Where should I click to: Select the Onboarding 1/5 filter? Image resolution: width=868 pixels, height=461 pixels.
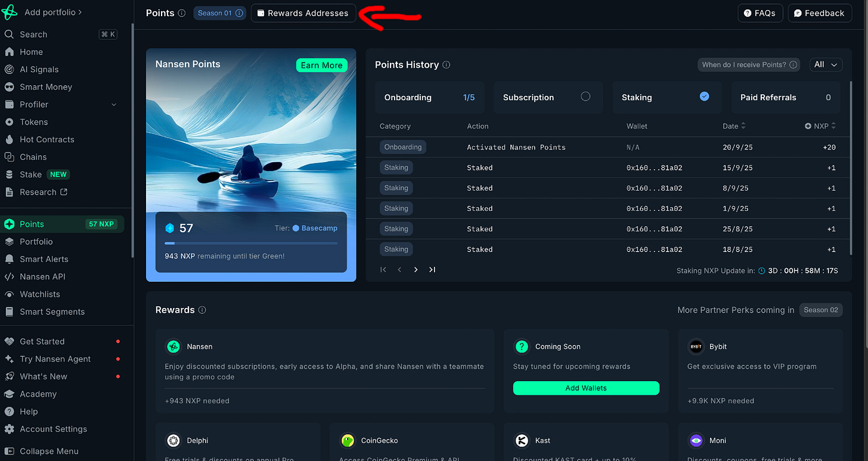pos(429,98)
